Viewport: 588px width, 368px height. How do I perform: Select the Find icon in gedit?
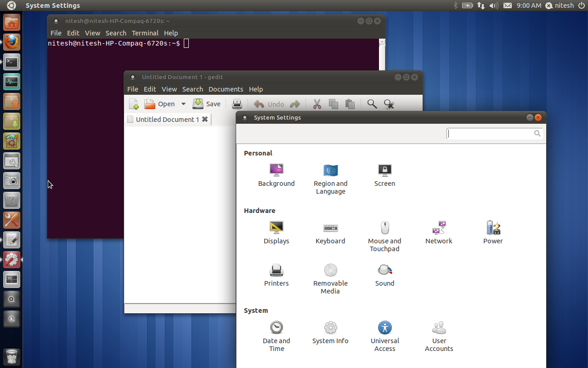tap(372, 104)
